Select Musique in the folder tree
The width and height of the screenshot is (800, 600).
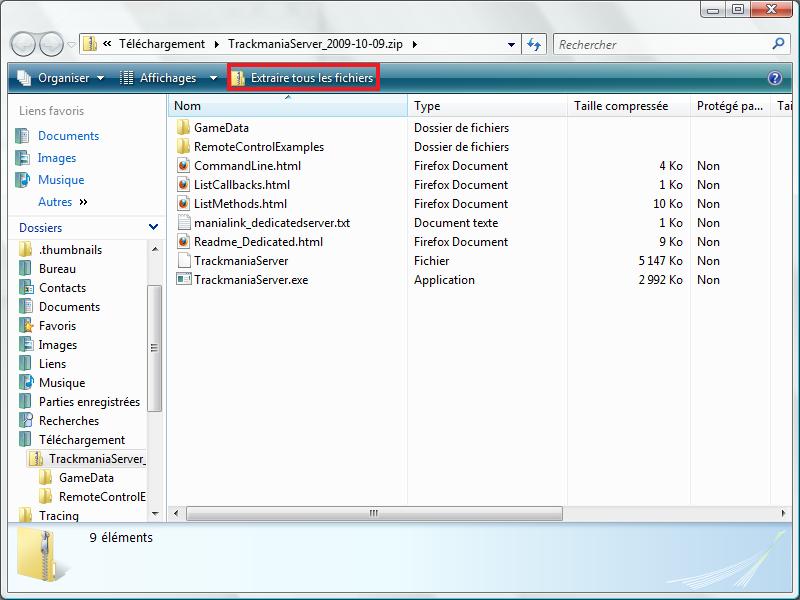click(62, 383)
